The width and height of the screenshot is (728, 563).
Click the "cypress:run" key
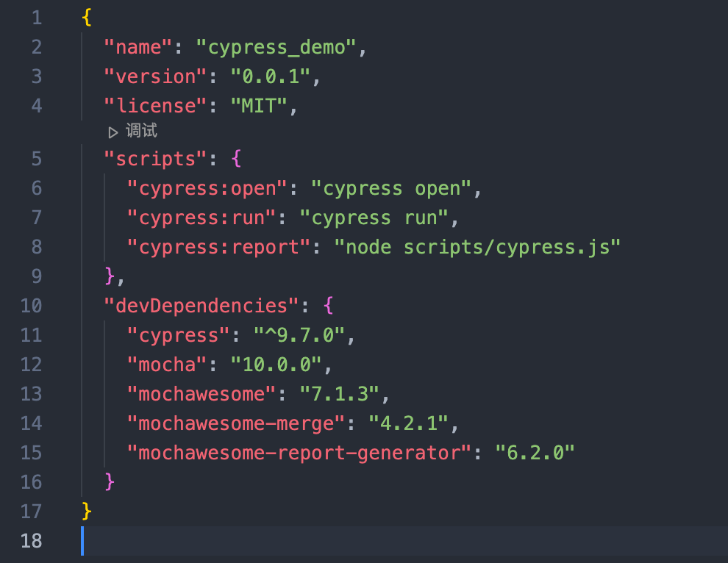click(201, 218)
